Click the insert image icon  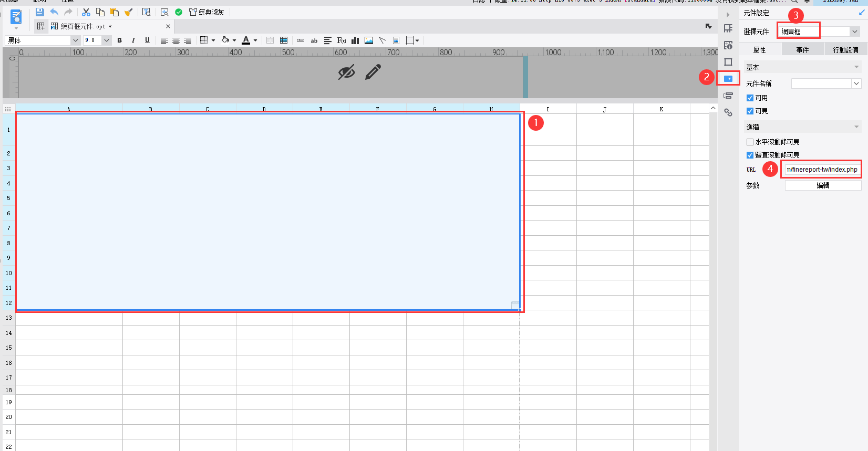pos(369,40)
